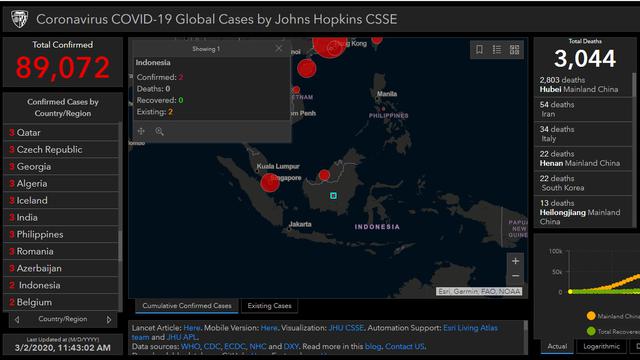The width and height of the screenshot is (640, 360).
Task: Click Italy 34 deaths entry
Action: coord(583,134)
